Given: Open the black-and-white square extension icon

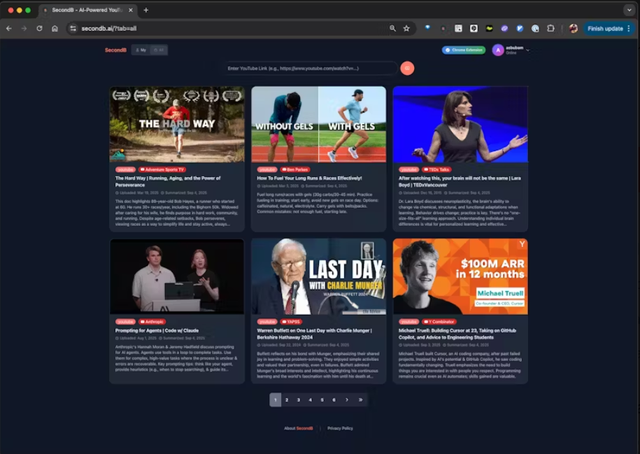Looking at the screenshot, I should 473,29.
